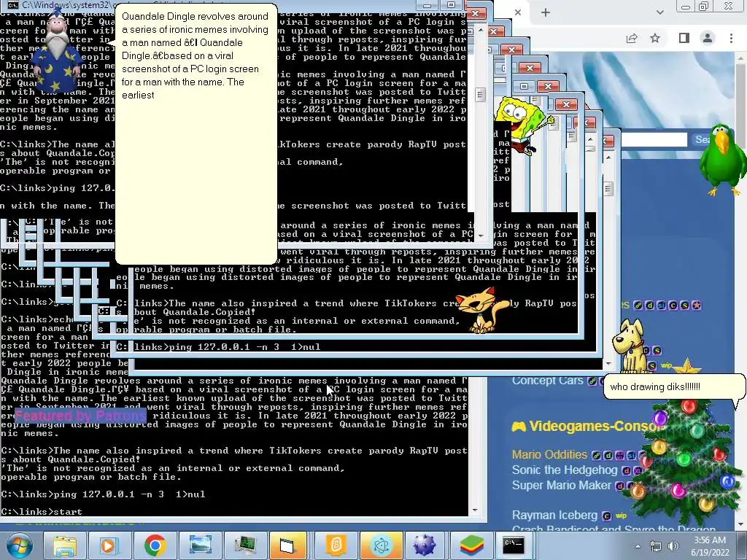Screen dimensions: 747x560
Task: Show hidden tray icons arrow
Action: click(638, 546)
